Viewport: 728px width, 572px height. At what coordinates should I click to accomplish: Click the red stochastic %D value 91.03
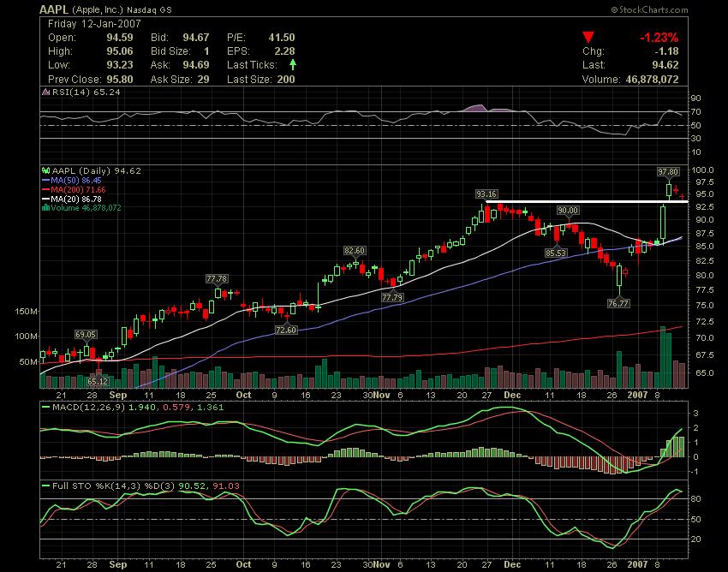click(x=226, y=486)
